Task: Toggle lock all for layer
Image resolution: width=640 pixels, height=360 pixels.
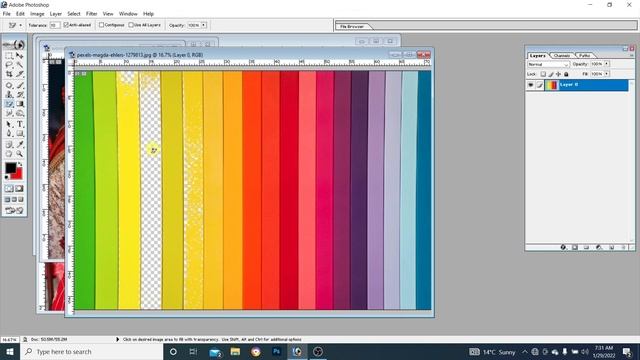Action: (x=566, y=74)
